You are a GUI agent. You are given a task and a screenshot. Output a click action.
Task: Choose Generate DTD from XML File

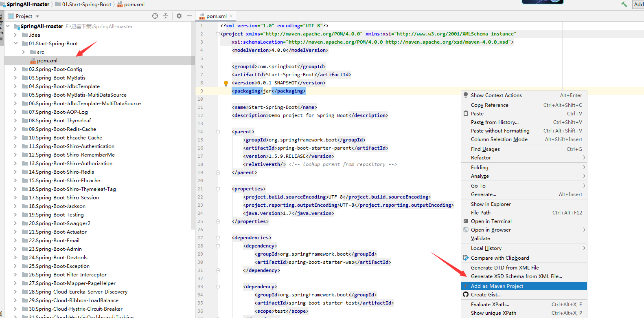(x=524, y=267)
